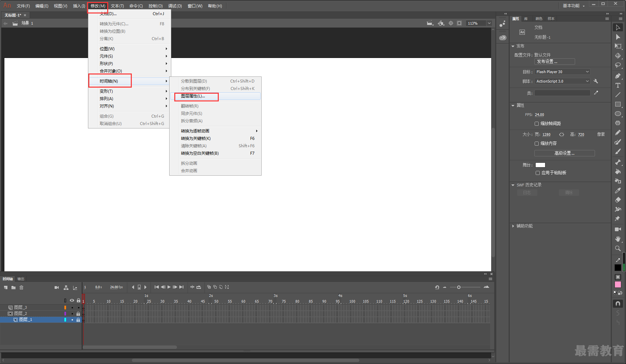
Task: Click the center stage icon
Action: 451,23
